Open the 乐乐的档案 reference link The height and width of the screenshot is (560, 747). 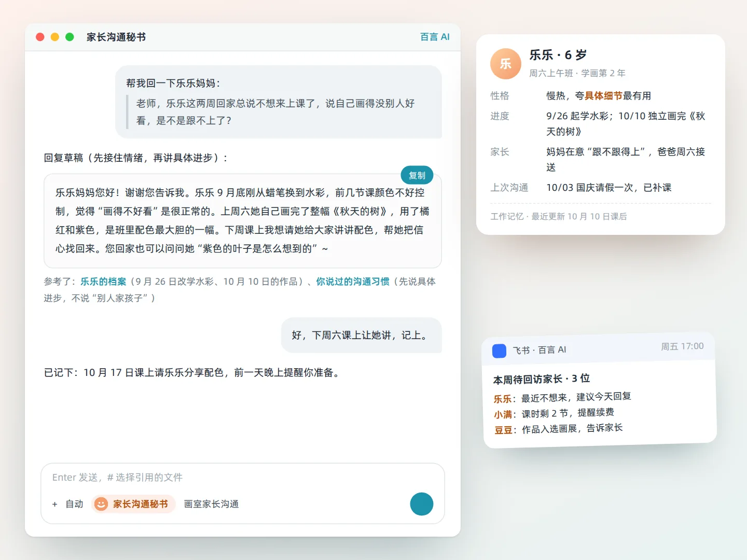103,282
